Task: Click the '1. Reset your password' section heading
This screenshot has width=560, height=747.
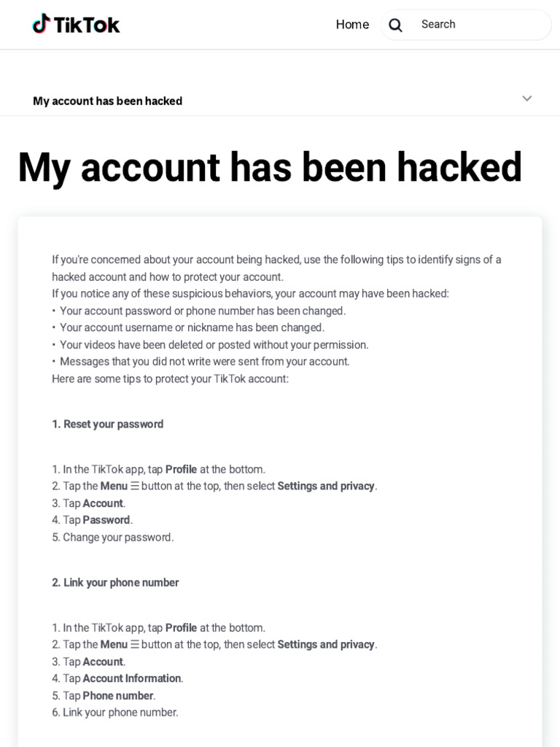Action: pyautogui.click(x=108, y=424)
